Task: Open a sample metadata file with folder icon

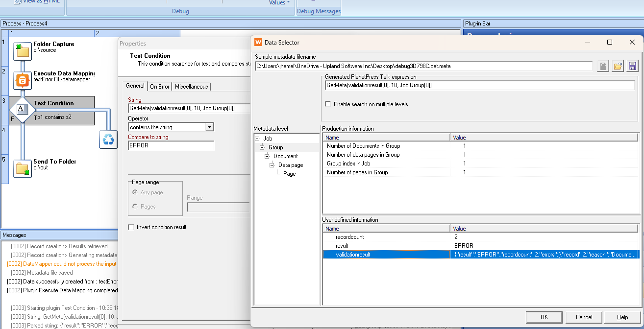Action: point(618,66)
